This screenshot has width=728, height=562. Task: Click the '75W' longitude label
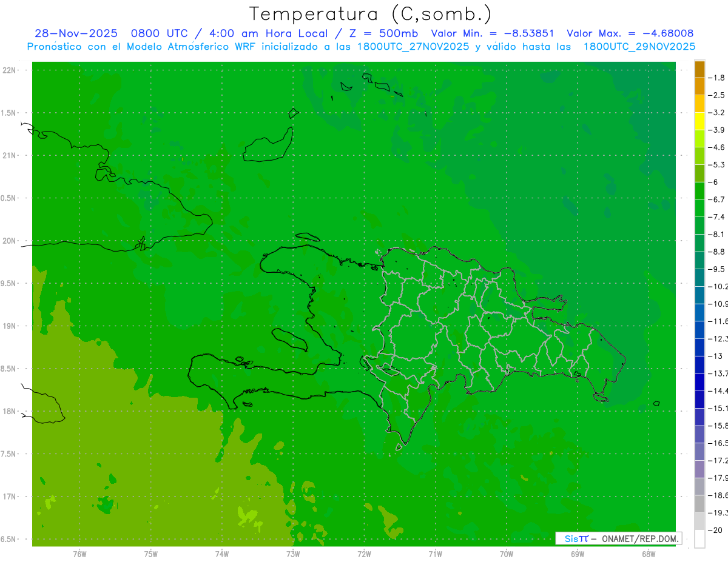click(x=150, y=554)
